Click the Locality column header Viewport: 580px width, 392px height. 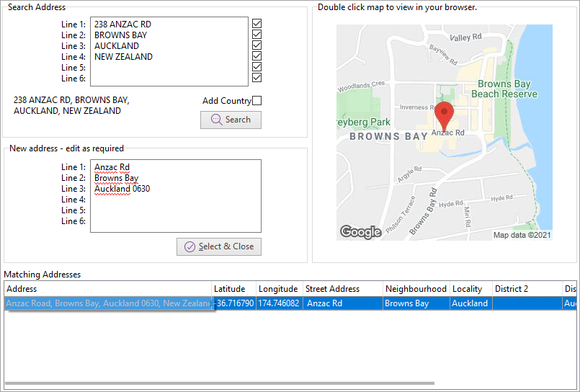(470, 289)
